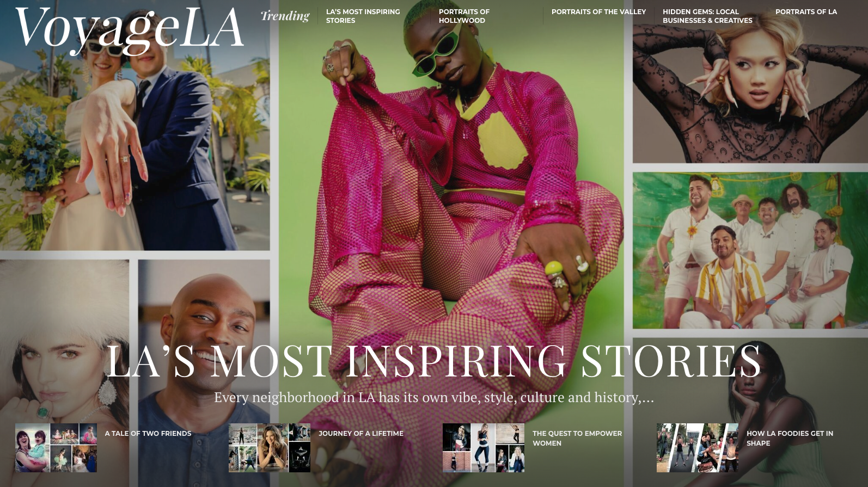Image resolution: width=868 pixels, height=487 pixels.
Task: Click the band in white outfits photo
Action: click(x=750, y=250)
